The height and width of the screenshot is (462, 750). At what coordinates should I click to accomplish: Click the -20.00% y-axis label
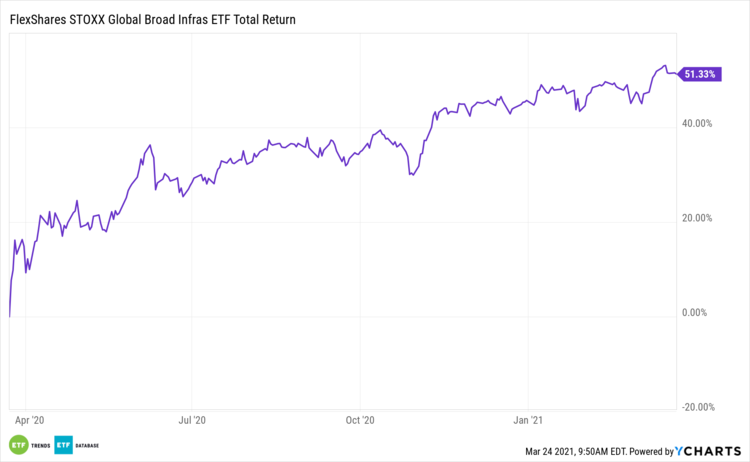[x=698, y=406]
